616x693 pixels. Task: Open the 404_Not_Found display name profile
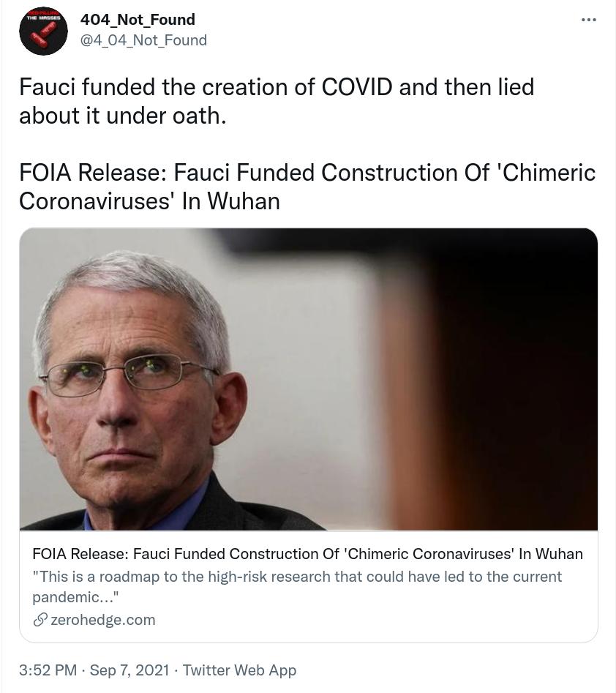click(x=138, y=20)
